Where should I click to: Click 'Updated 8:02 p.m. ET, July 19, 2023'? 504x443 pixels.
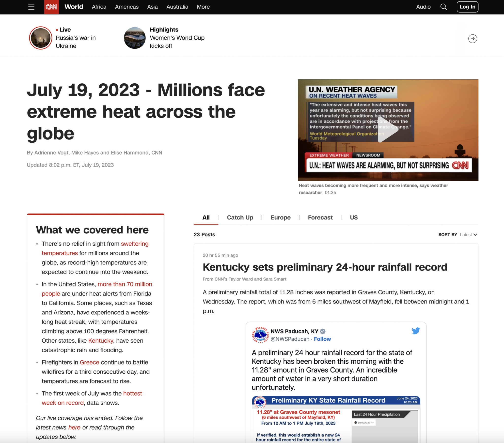click(x=70, y=165)
